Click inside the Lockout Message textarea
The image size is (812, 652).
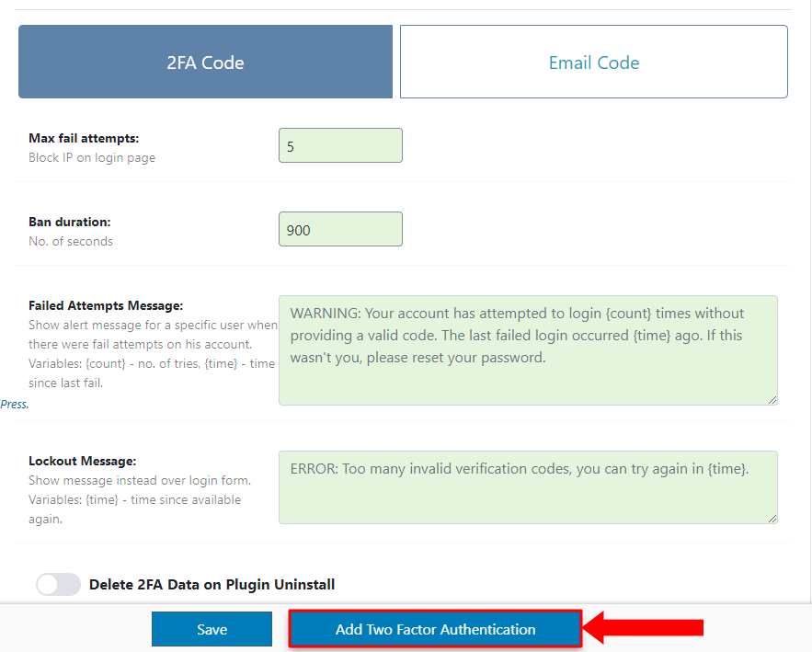click(528, 487)
